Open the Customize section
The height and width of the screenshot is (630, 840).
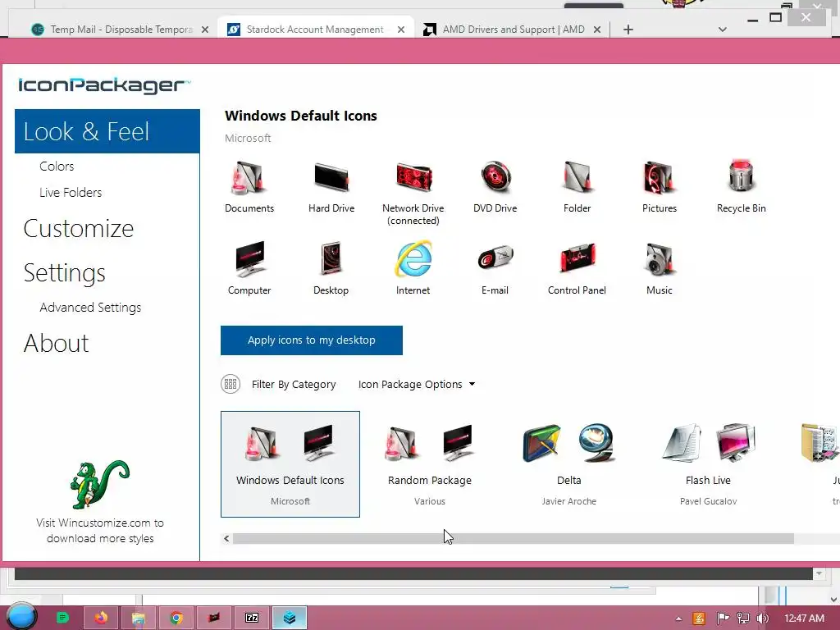coord(79,229)
